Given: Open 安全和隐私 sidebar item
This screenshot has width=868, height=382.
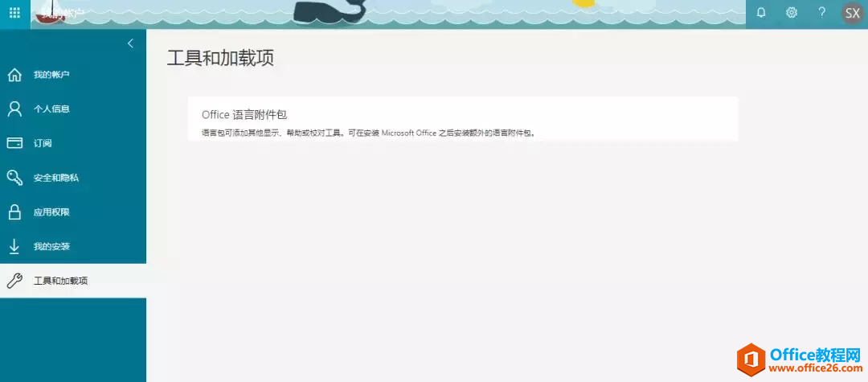Looking at the screenshot, I should (x=73, y=178).
